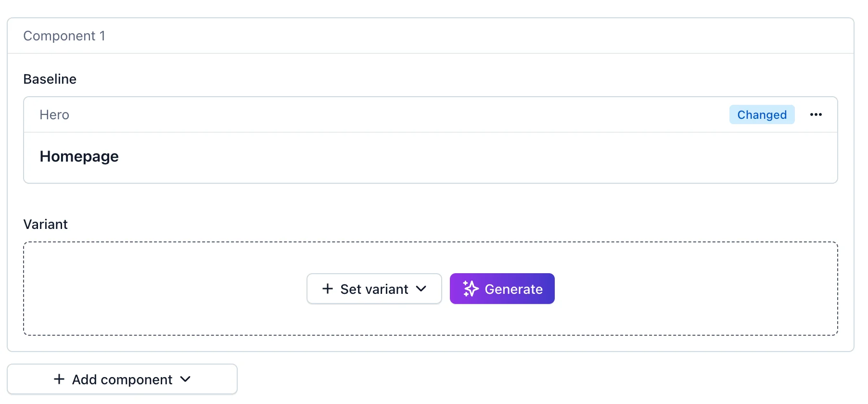Click the plus icon beside Add component
This screenshot has height=404, width=868.
59,379
